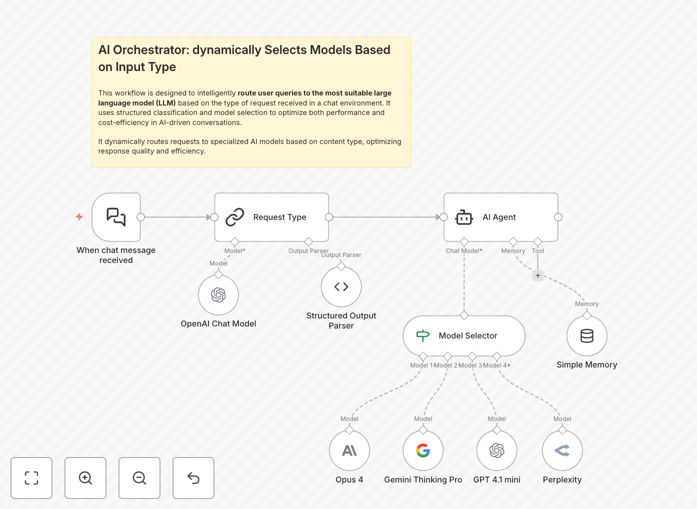Click AI Agent's Chat Model connector diamond
697x509 pixels.
click(x=464, y=242)
